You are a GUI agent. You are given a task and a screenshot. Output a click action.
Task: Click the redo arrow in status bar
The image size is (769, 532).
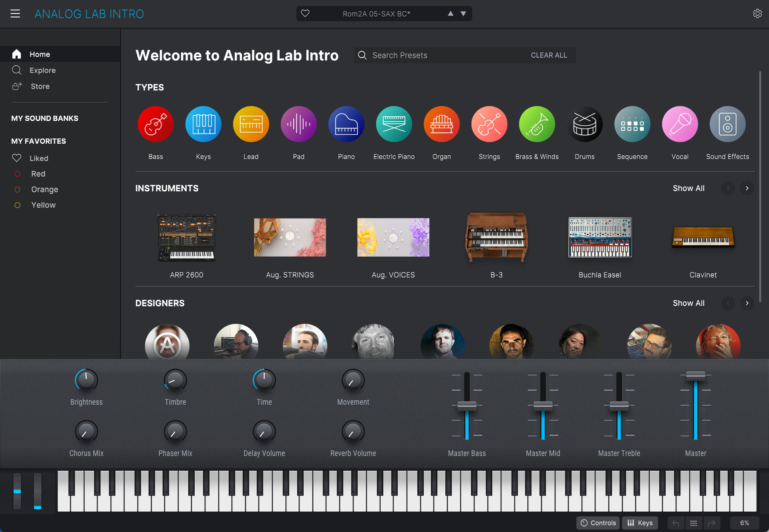pos(712,523)
